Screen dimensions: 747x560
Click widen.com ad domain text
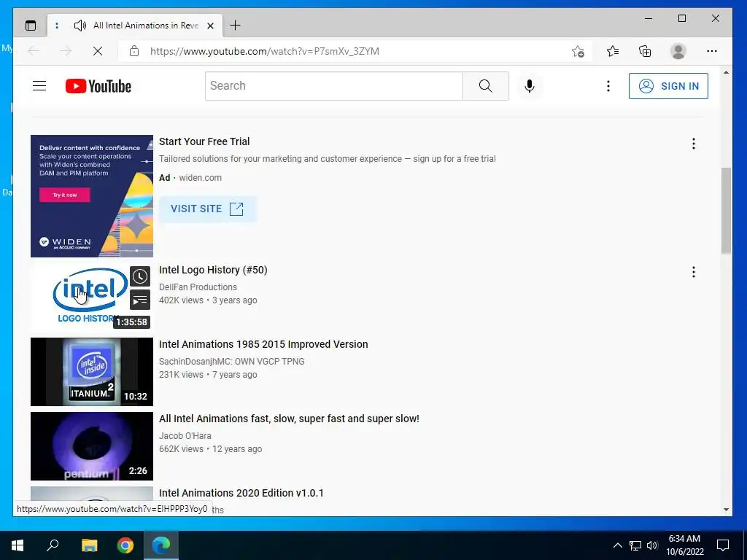(200, 178)
